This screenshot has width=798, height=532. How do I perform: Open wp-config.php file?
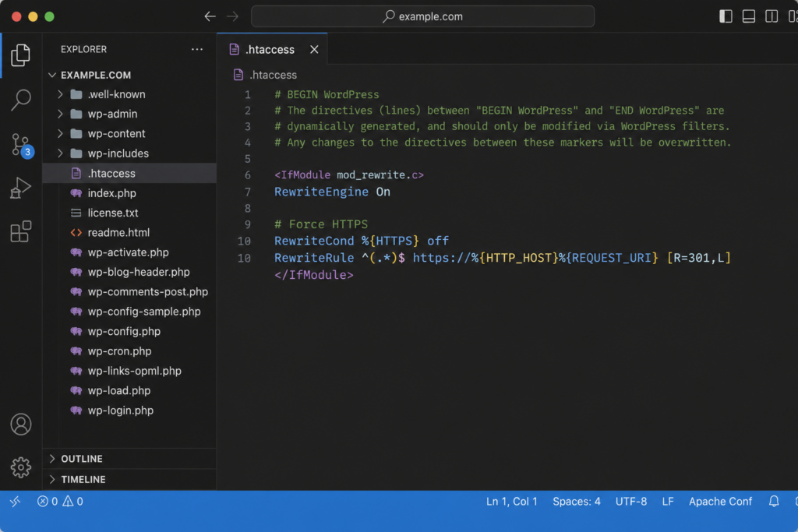tap(130, 332)
